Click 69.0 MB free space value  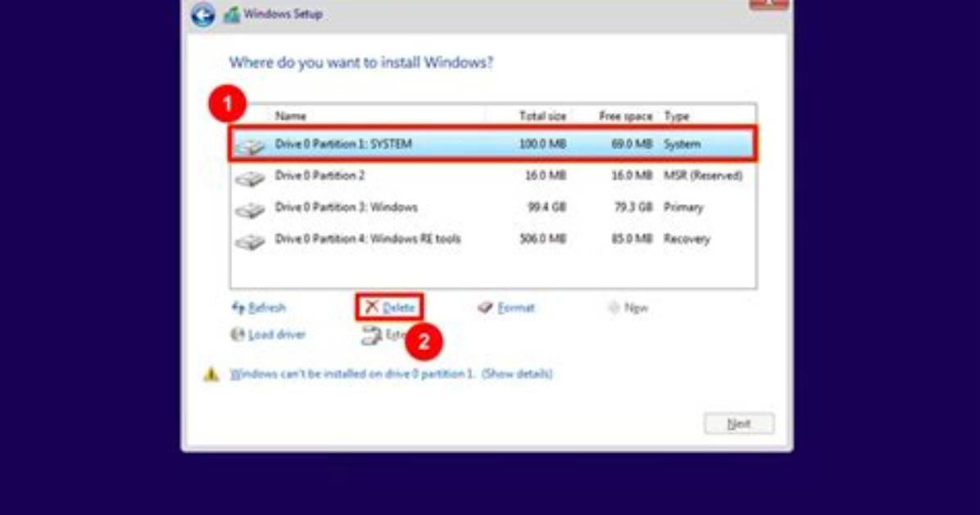(x=632, y=144)
